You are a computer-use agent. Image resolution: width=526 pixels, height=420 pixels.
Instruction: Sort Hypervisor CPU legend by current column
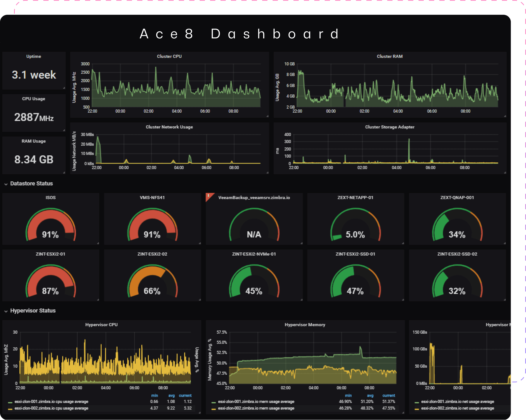click(x=185, y=395)
